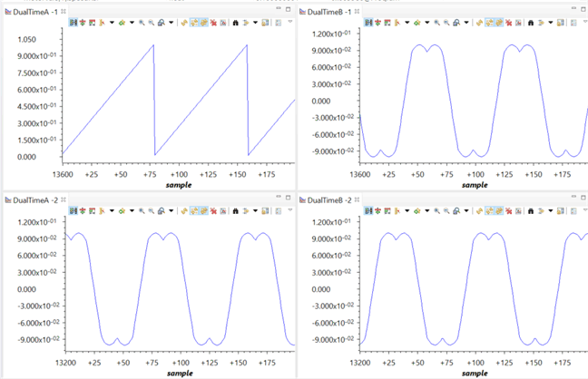Toggle graph properties pane in DualTimeB -2
Screen dimensions: 588x379
368,211
